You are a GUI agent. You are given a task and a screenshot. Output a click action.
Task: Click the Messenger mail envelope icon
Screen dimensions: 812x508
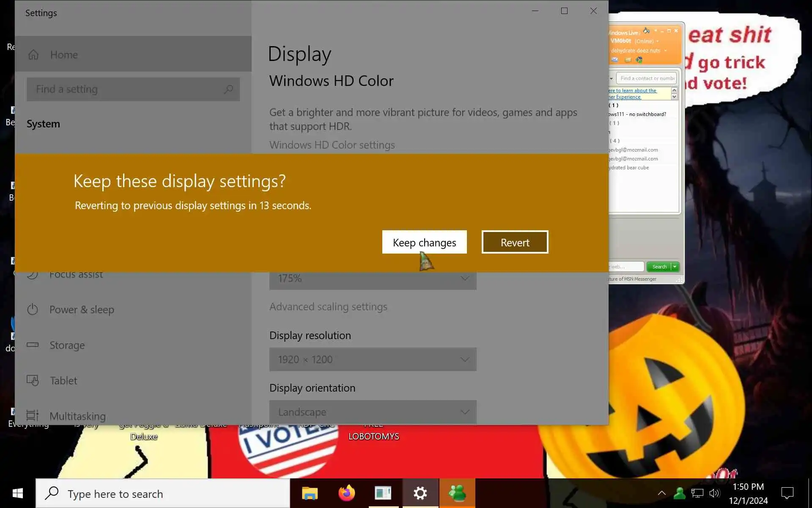[x=615, y=60]
